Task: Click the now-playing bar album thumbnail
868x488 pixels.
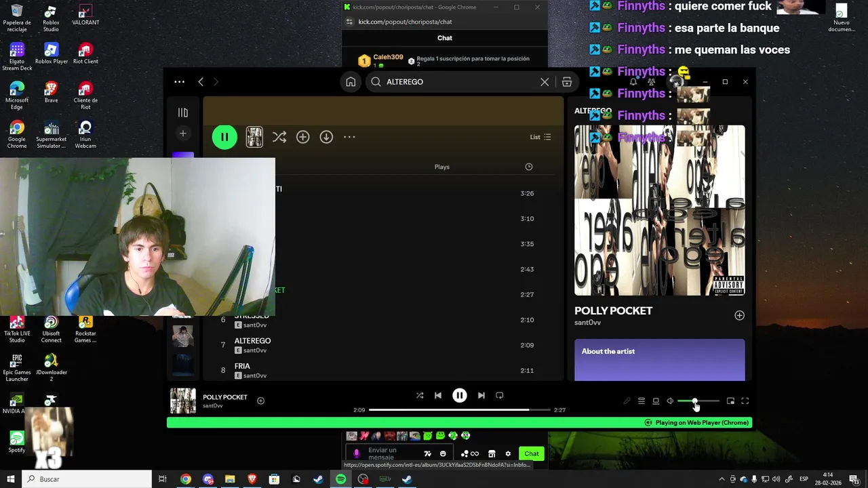Action: tap(183, 401)
